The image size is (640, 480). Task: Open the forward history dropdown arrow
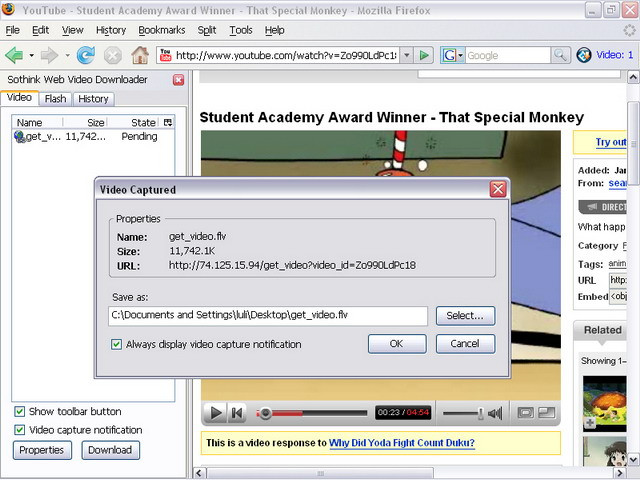pyautogui.click(x=67, y=55)
